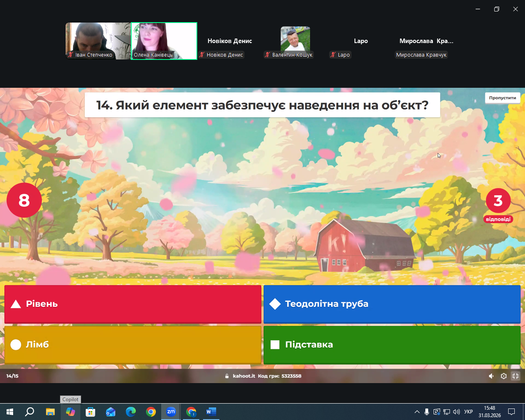The height and width of the screenshot is (420, 525).
Task: Choose the blue answer Теодолітна труба
Action: tap(392, 304)
